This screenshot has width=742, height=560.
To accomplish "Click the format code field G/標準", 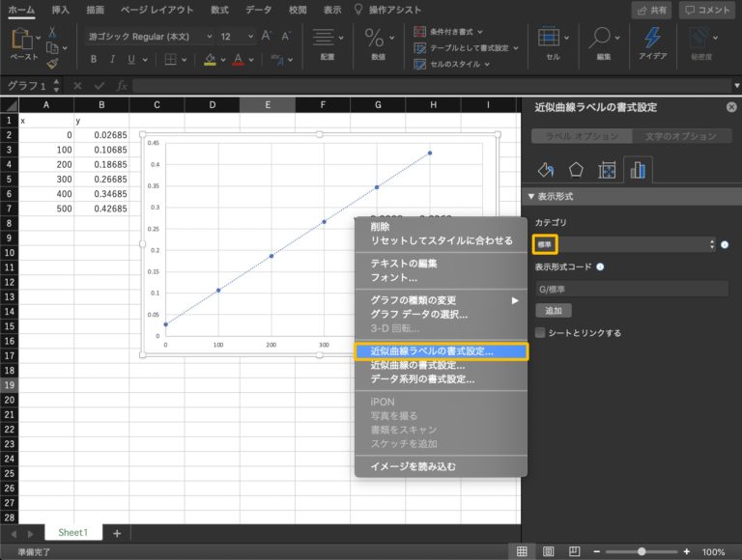I will pos(632,289).
